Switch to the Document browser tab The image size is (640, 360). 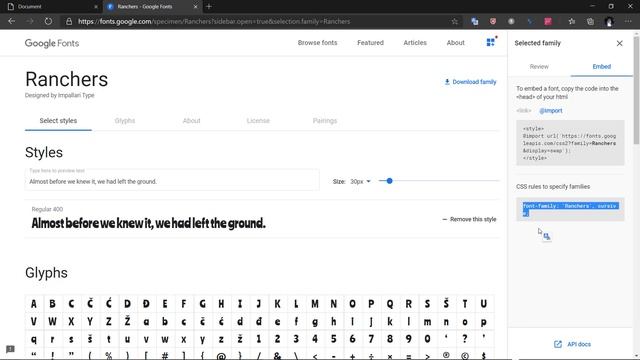coord(51,7)
